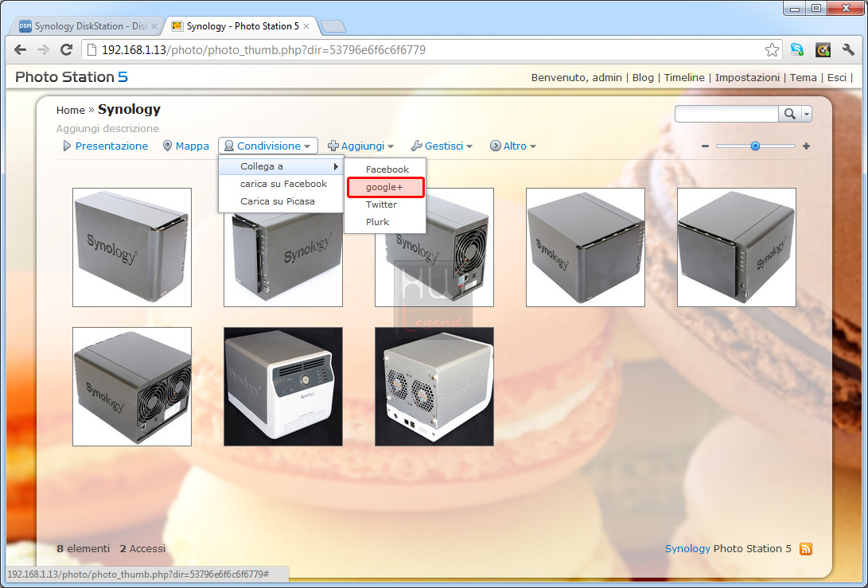Image resolution: width=868 pixels, height=588 pixels.
Task: Expand the Gestisci dropdown
Action: 442,146
